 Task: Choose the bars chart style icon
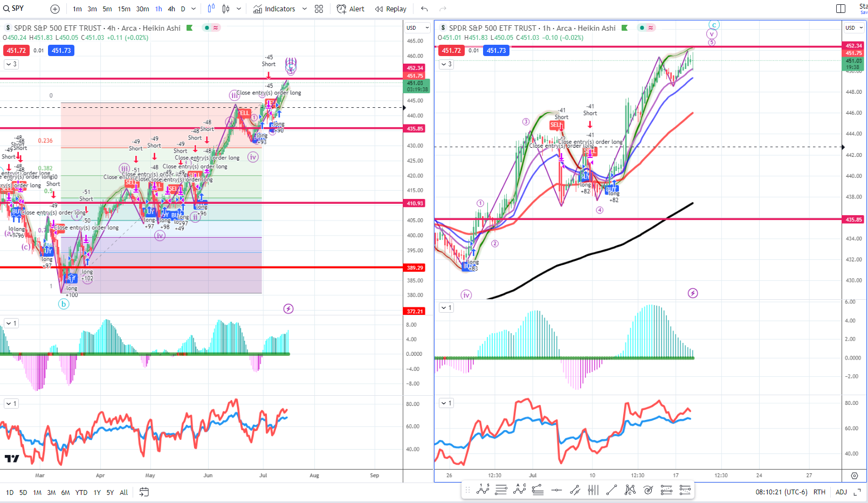coord(211,9)
